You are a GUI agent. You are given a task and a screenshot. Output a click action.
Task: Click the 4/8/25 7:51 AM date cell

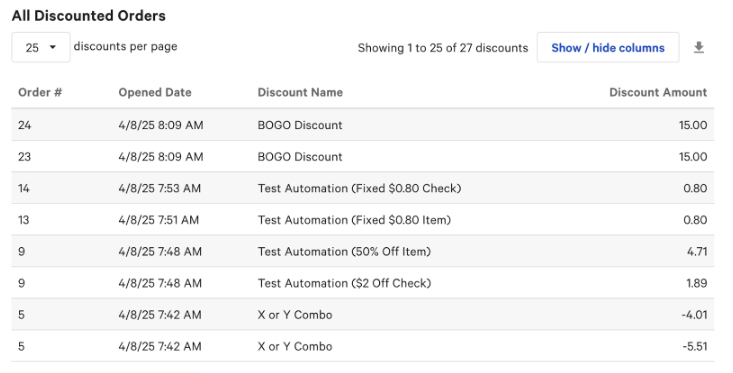coord(158,220)
